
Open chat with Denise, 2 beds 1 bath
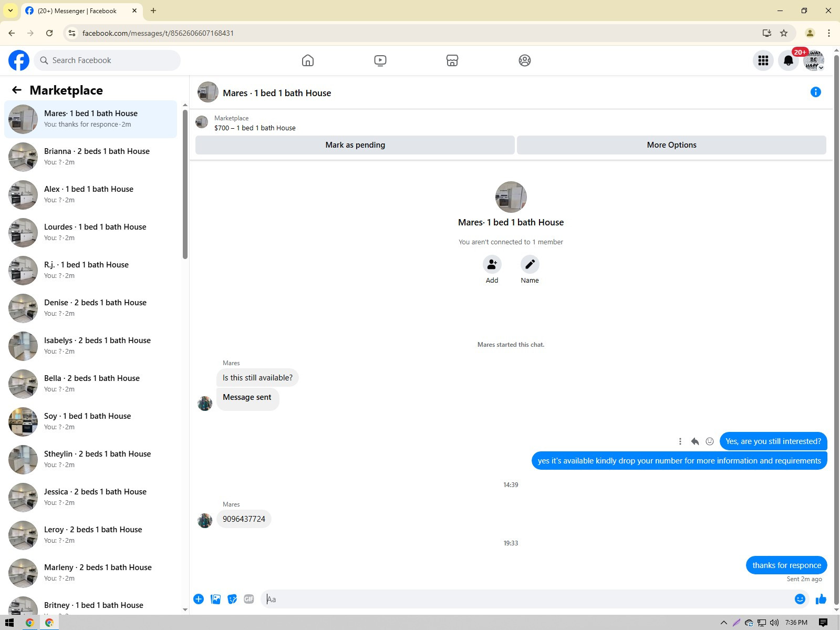pyautogui.click(x=91, y=308)
